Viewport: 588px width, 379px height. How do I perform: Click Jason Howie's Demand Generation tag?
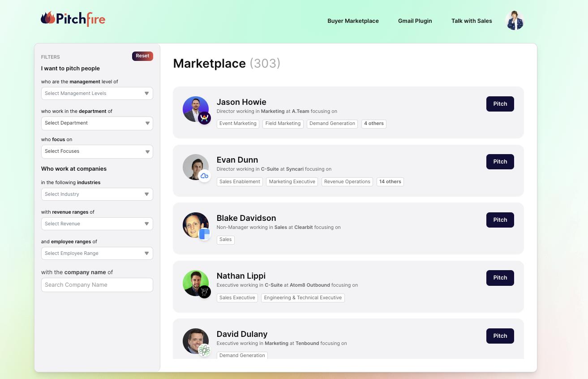(x=332, y=124)
